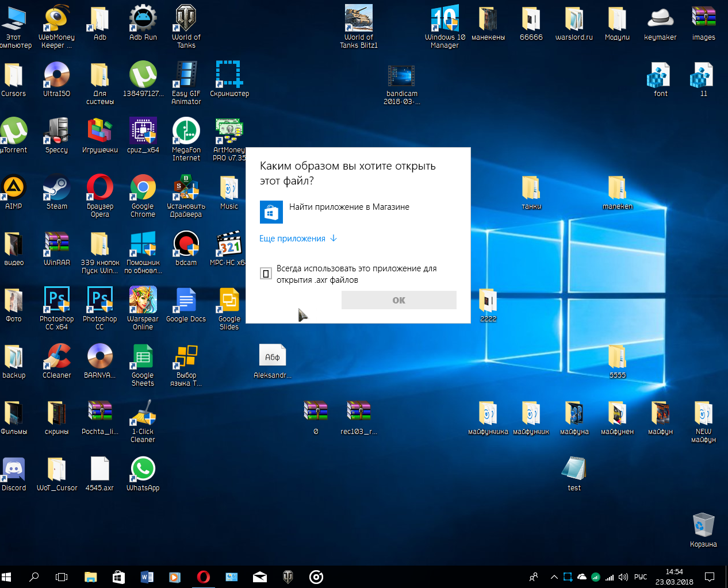This screenshot has height=588, width=728.
Task: Select the CCleaner desktop icon
Action: [56, 361]
